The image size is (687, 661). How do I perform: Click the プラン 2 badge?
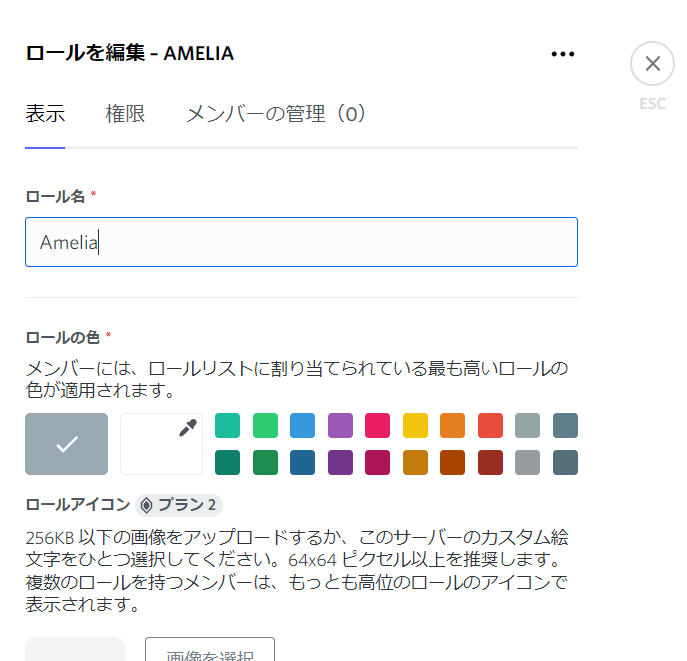tap(179, 505)
